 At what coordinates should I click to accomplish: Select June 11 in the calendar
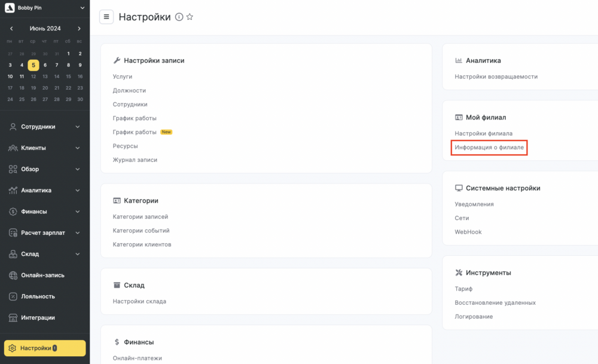22,77
